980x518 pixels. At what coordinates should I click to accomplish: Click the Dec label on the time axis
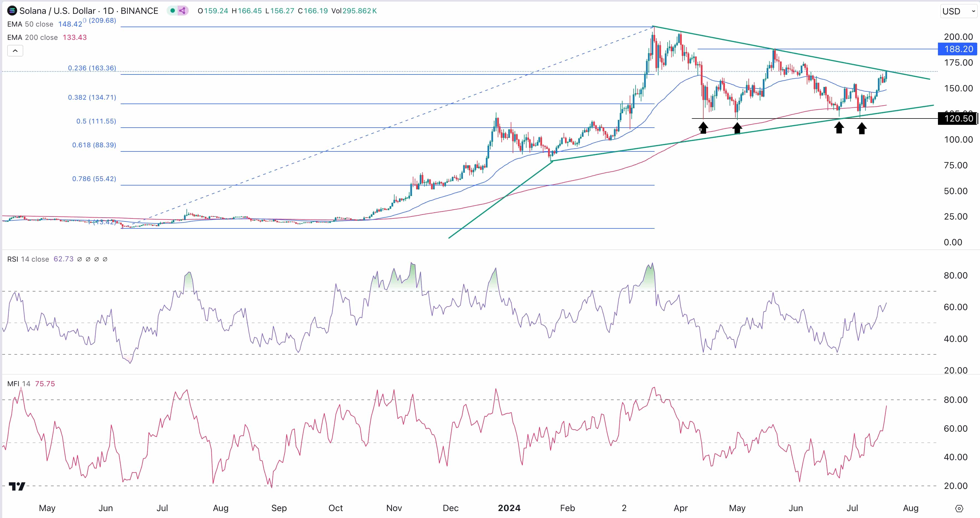451,508
